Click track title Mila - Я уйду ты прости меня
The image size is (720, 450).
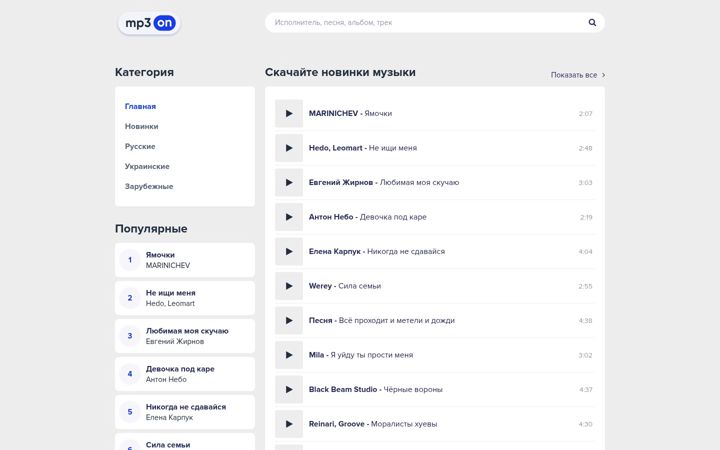(x=361, y=354)
